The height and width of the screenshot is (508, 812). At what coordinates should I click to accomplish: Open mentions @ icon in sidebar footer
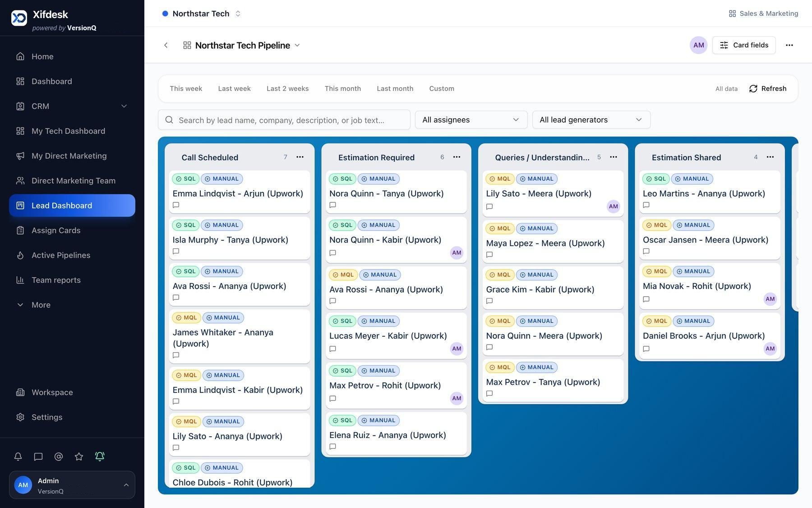[59, 457]
